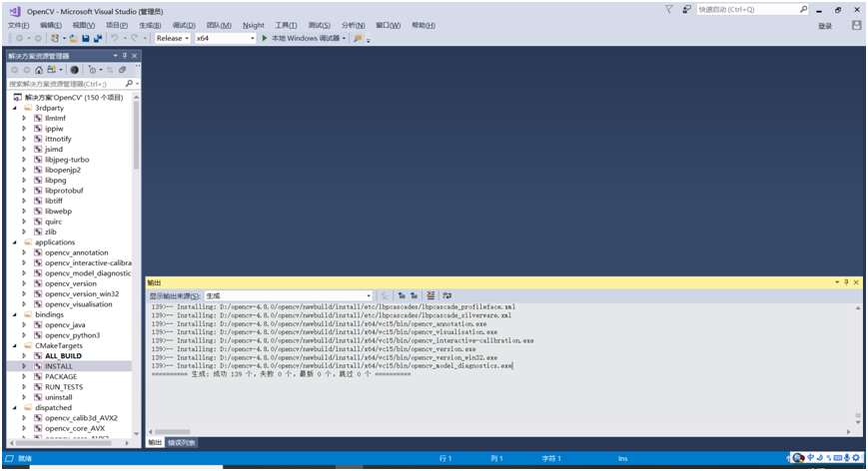Select the uninstall project in tree
This screenshot has width=868, height=471.
tap(59, 397)
